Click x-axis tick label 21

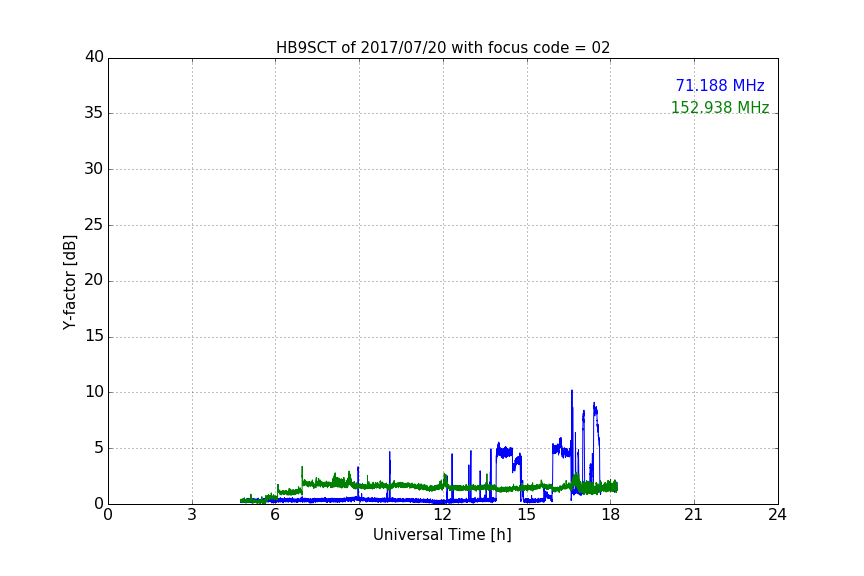click(694, 515)
